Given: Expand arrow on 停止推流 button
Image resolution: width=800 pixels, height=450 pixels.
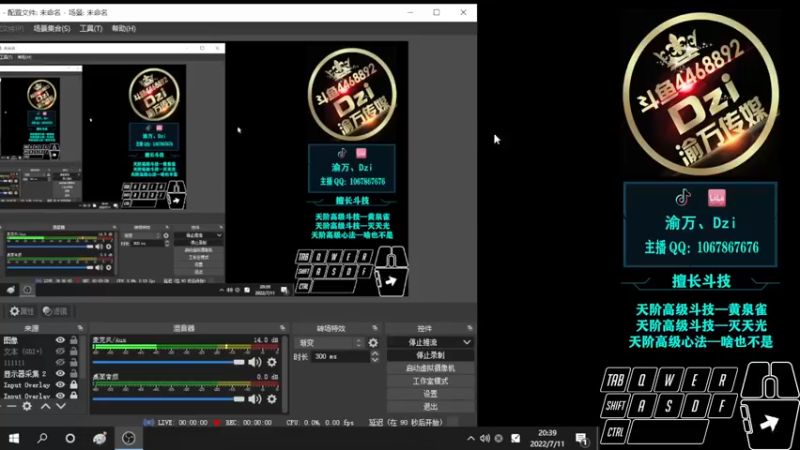Looking at the screenshot, I should 466,342.
